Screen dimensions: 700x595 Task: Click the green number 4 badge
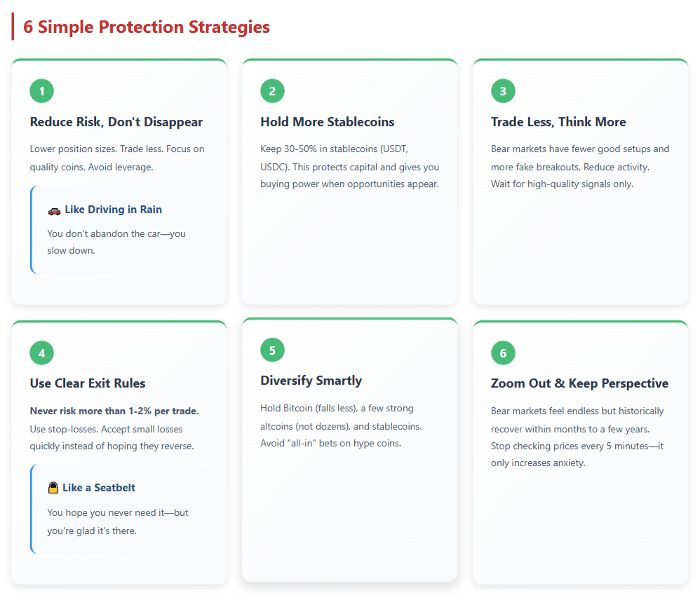coord(42,353)
